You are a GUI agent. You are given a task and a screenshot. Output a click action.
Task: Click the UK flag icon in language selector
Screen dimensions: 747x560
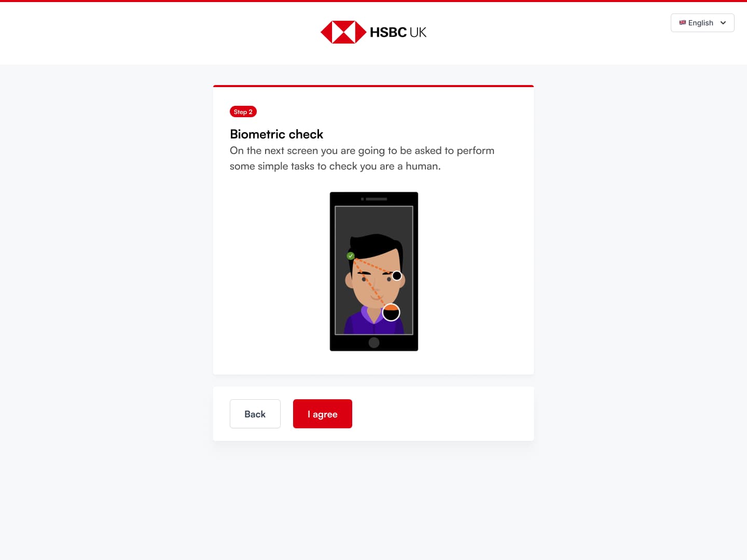(x=683, y=23)
